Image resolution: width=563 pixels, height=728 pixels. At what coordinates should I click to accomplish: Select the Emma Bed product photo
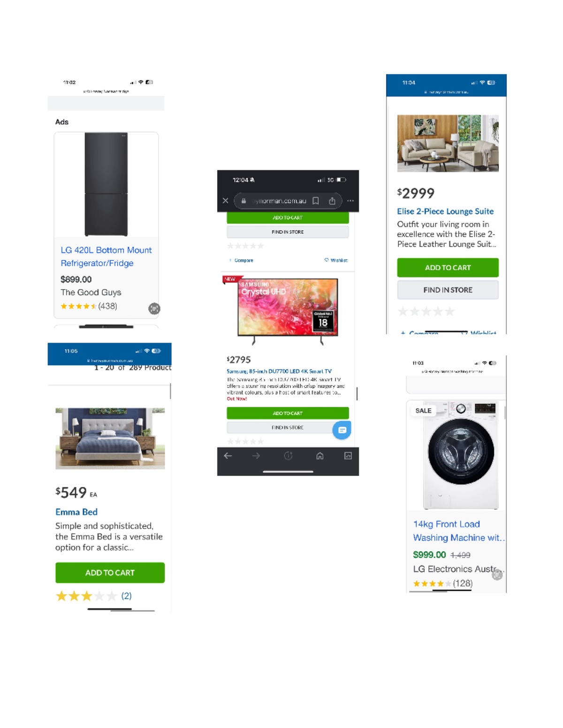[x=110, y=438]
